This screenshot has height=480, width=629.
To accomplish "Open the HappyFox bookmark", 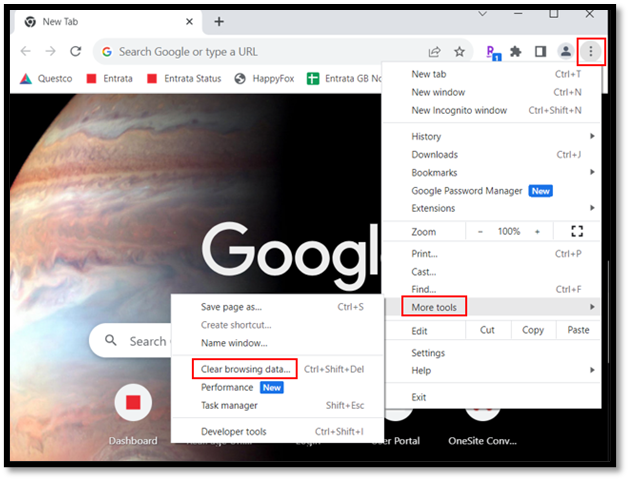I will coord(264,79).
